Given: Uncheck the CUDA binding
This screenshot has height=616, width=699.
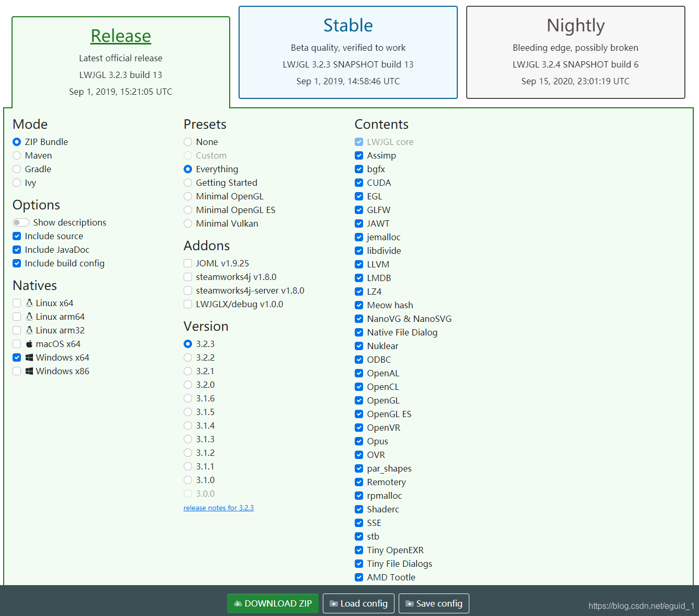Looking at the screenshot, I should coord(359,183).
